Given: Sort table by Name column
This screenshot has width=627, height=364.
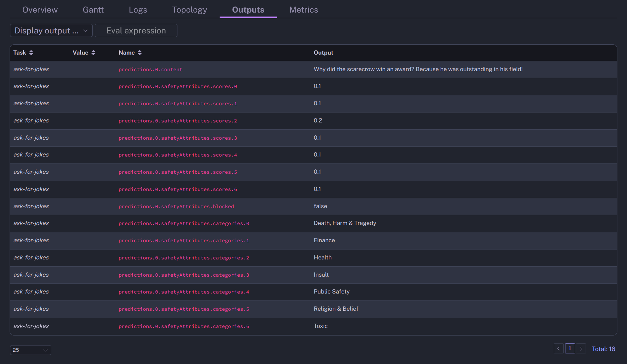Looking at the screenshot, I should point(139,53).
